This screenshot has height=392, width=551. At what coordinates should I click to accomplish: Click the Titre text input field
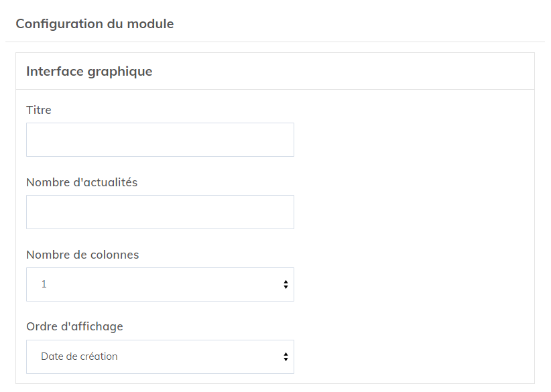coord(160,139)
